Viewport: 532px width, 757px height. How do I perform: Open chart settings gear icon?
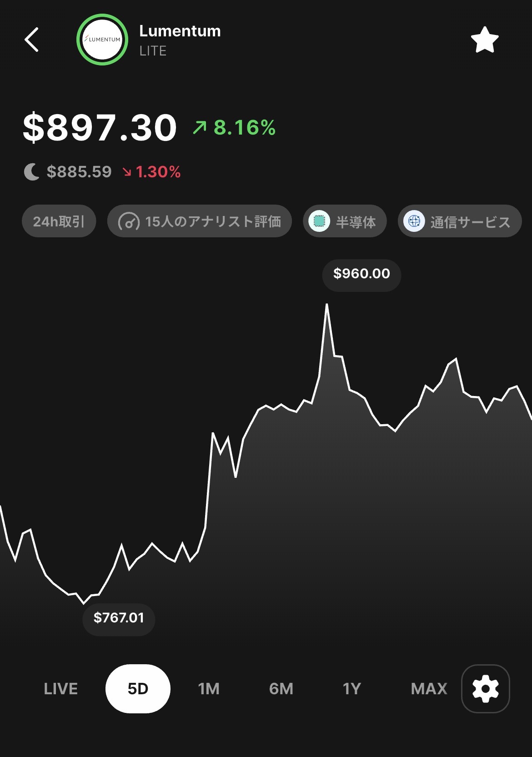click(x=485, y=688)
